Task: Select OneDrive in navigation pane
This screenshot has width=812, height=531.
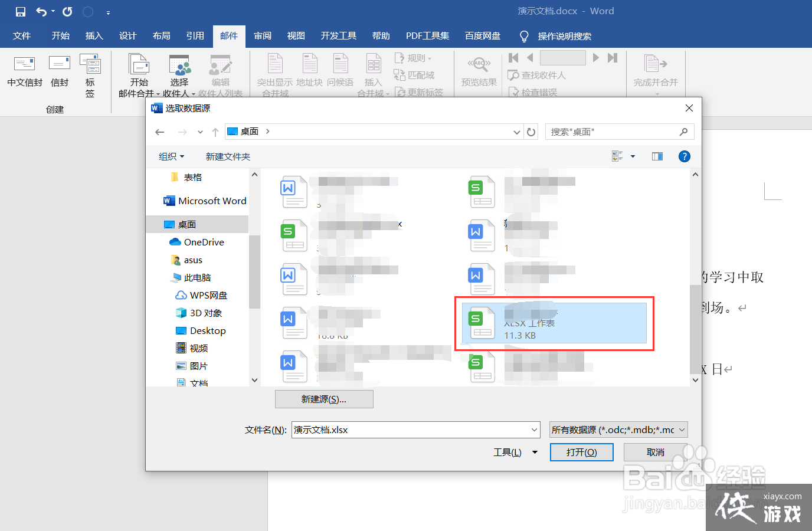Action: click(x=197, y=242)
